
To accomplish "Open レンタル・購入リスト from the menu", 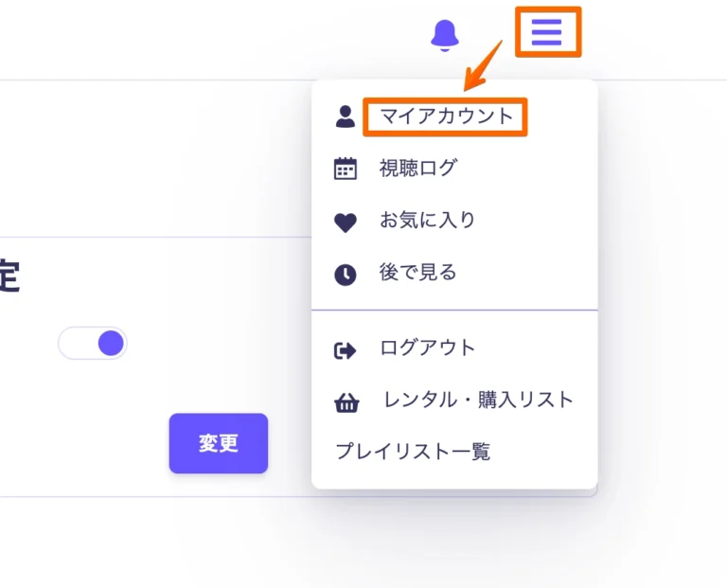I will tap(479, 400).
